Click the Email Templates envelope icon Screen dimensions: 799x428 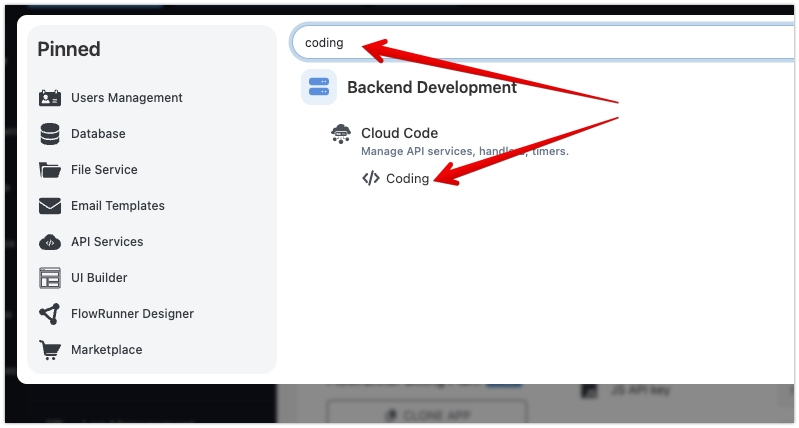click(x=50, y=206)
